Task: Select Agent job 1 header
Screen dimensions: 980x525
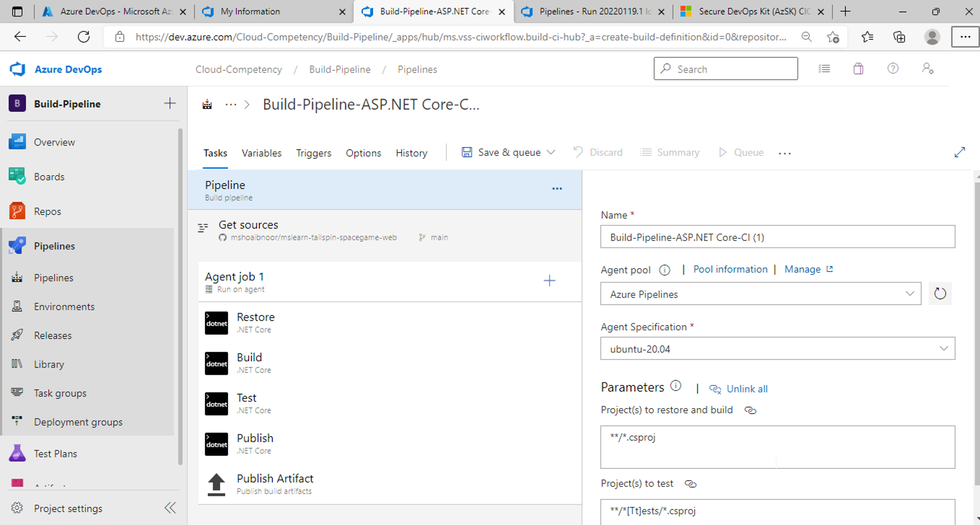Action: pyautogui.click(x=390, y=282)
